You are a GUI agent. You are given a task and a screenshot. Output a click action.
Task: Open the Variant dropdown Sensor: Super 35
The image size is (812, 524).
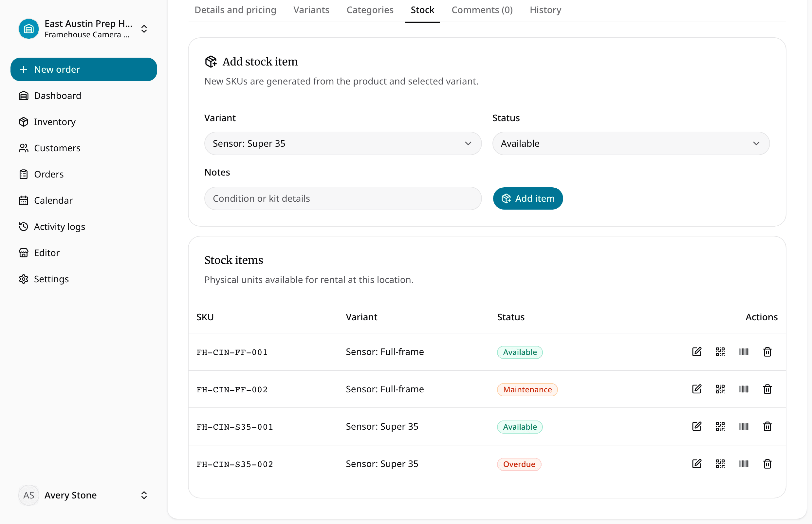point(343,143)
